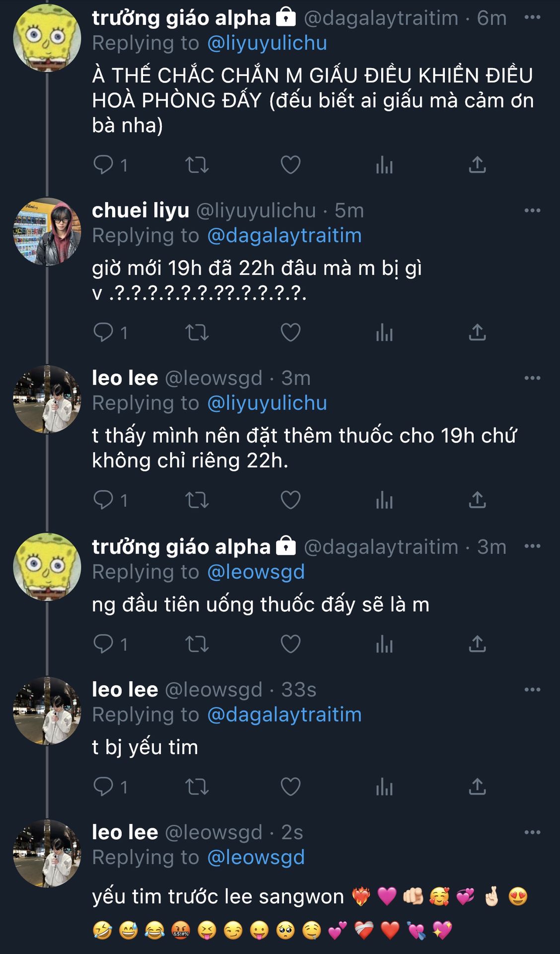The width and height of the screenshot is (560, 954).
Task: Open the 'leo lee' name on the 3m tweet
Action: click(125, 378)
